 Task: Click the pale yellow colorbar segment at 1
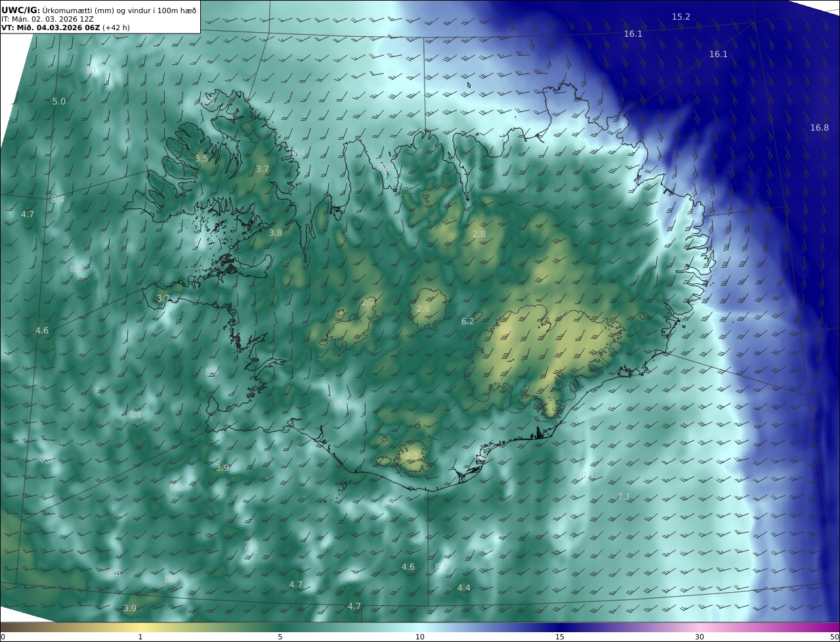click(x=140, y=627)
